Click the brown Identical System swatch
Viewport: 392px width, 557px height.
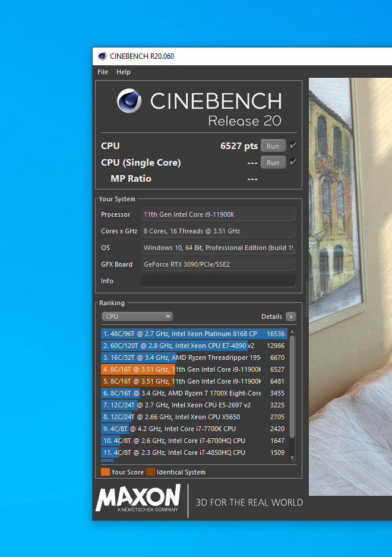point(151,472)
